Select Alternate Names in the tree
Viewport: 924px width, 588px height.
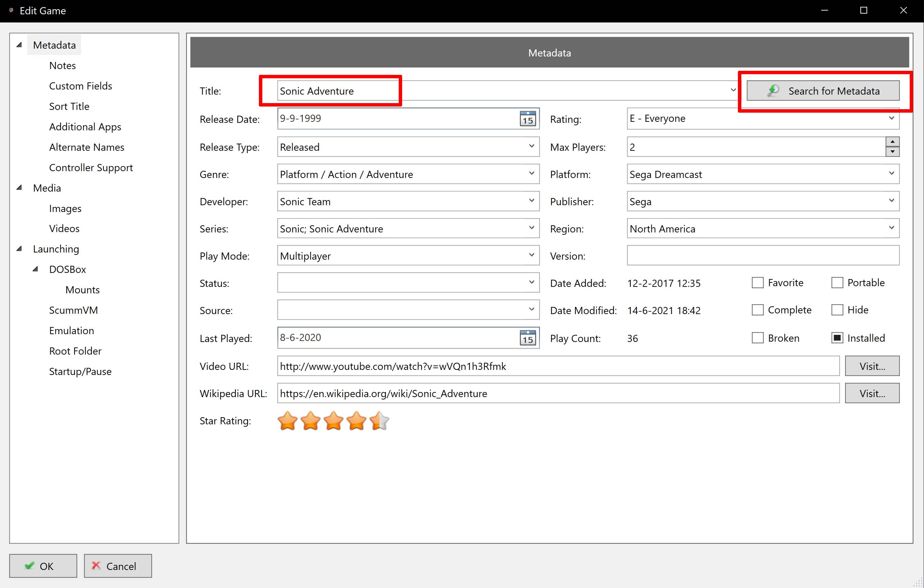pyautogui.click(x=87, y=147)
